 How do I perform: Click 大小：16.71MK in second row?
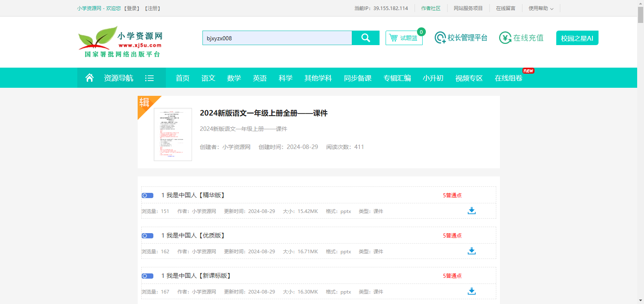pos(300,252)
